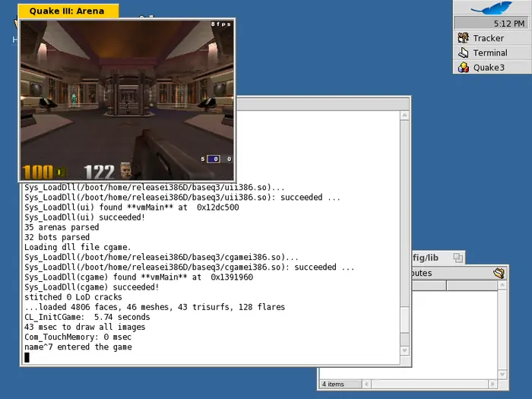Switch to the Terminal entry label in Deskbar
532x399 pixels.
coord(490,53)
